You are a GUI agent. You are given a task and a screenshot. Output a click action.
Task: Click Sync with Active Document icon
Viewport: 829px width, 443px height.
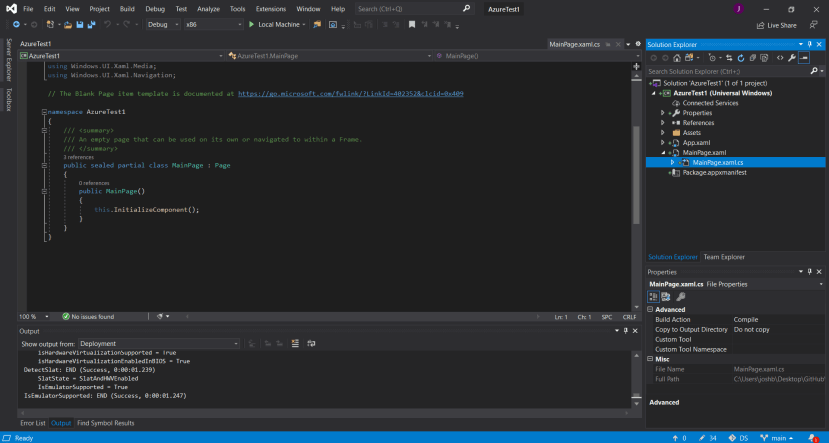click(729, 58)
